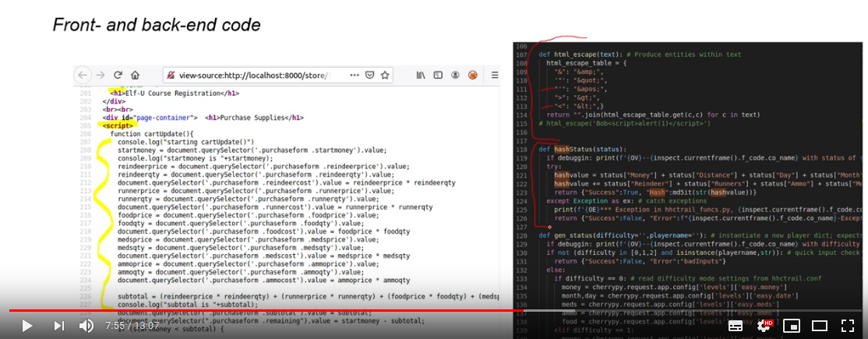868x339 pixels.
Task: Save page to Pocket icon
Action: pos(370,75)
